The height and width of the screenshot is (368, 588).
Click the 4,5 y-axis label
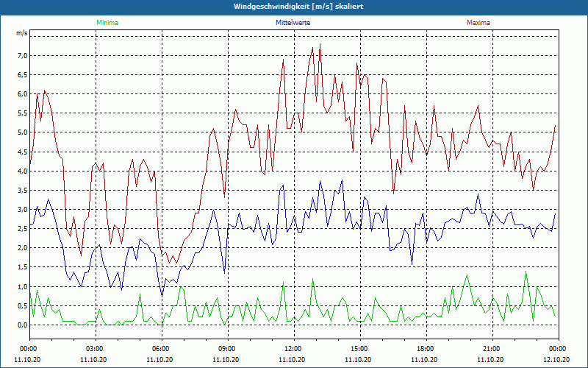point(22,152)
